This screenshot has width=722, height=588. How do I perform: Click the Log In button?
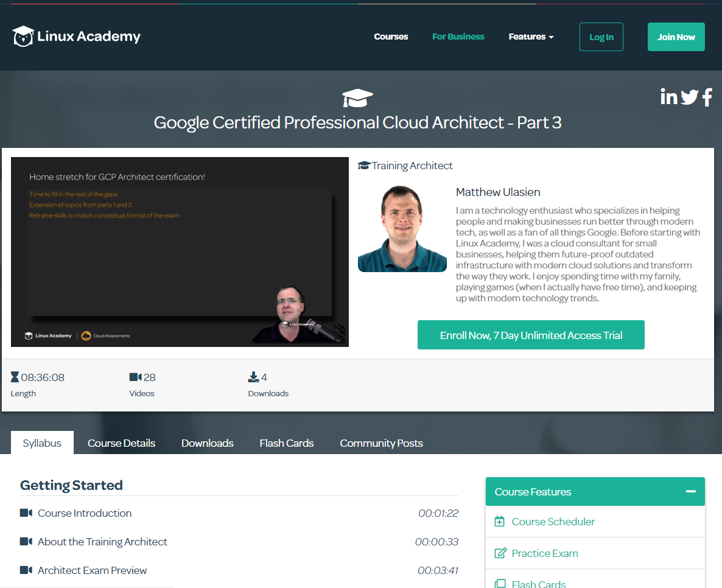pyautogui.click(x=601, y=37)
